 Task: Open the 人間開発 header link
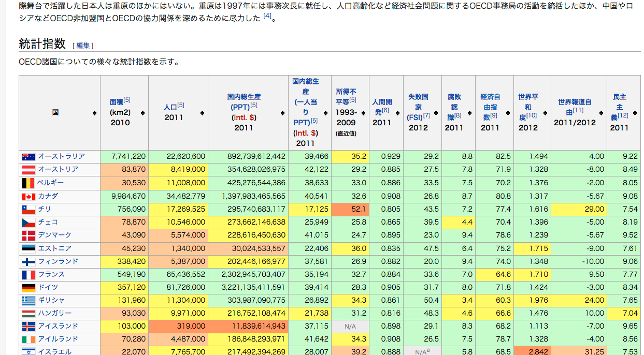tap(382, 107)
